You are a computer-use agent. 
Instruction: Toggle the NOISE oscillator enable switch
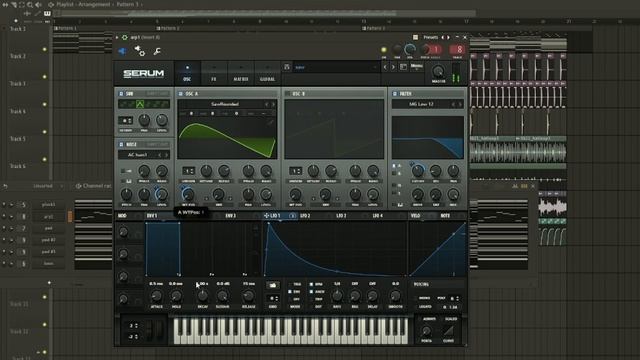point(121,144)
